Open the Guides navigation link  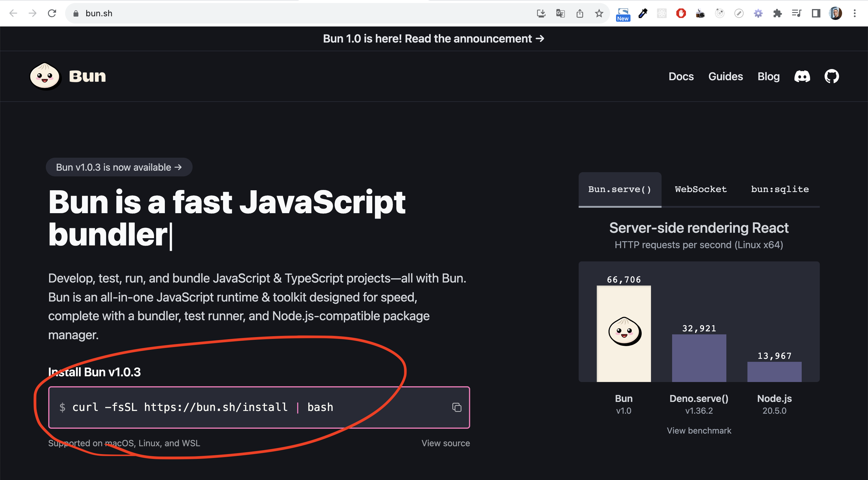tap(725, 77)
